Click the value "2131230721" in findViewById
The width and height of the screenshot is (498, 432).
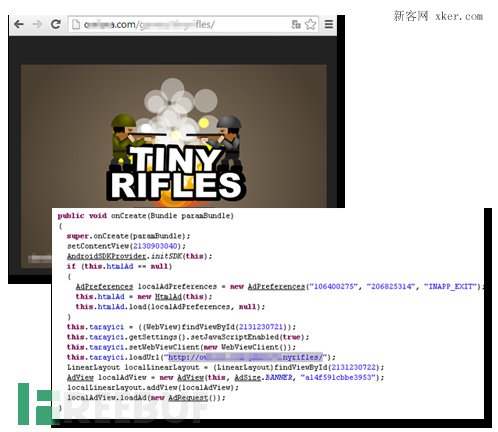(261, 327)
